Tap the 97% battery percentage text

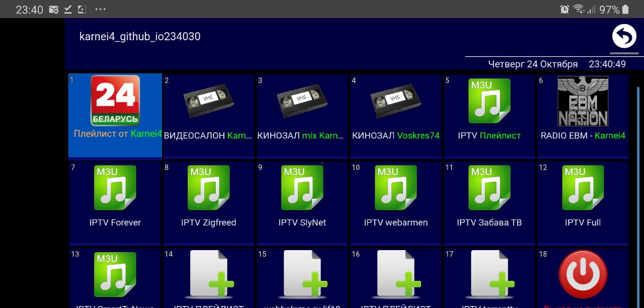(x=609, y=10)
